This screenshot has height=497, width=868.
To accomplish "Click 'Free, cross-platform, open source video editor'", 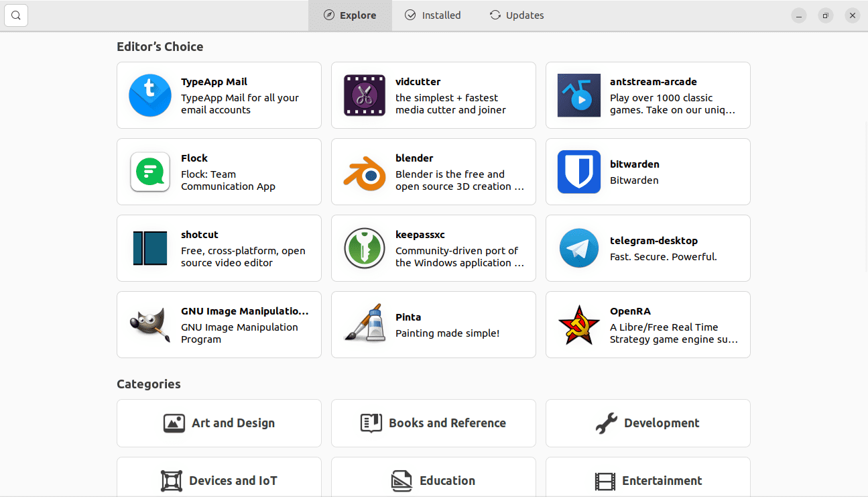I will tap(243, 257).
